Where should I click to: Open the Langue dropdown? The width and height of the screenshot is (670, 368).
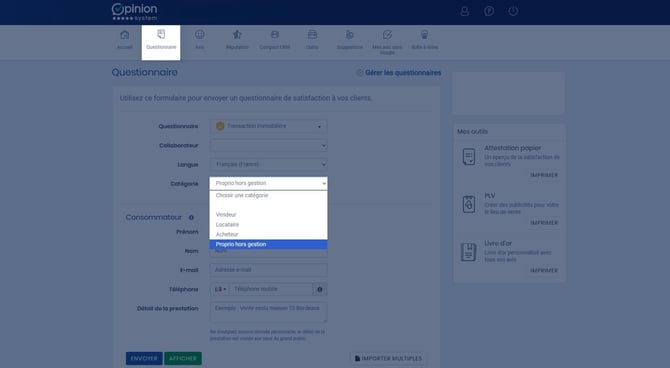click(268, 164)
